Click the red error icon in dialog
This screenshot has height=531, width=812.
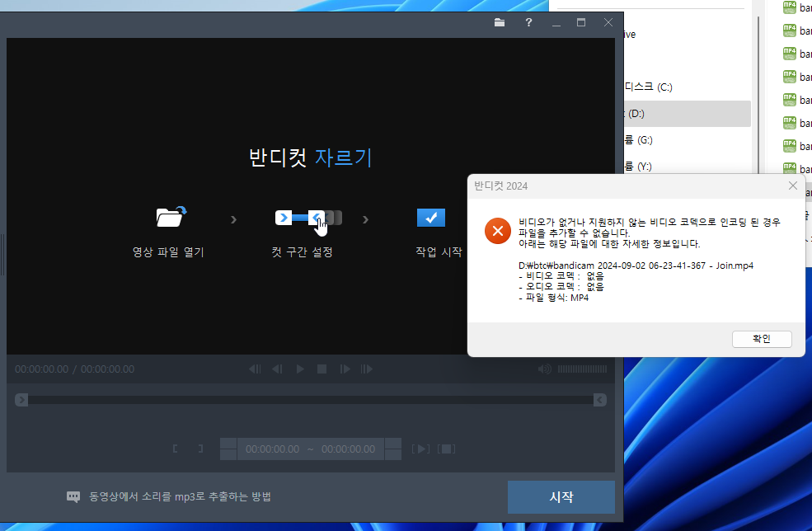point(498,231)
